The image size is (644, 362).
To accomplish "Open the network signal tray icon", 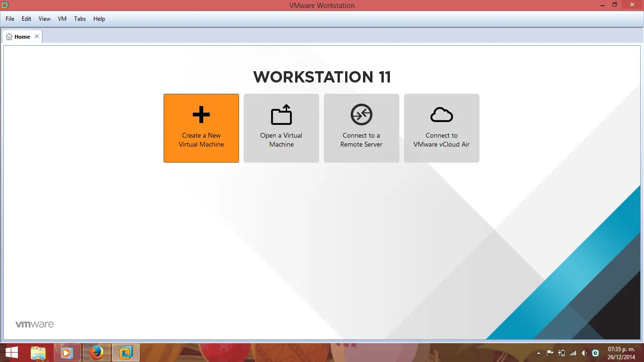I will point(573,353).
